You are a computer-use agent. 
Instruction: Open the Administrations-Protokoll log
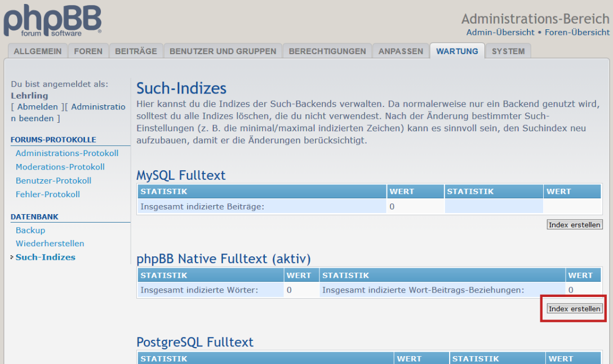click(67, 153)
